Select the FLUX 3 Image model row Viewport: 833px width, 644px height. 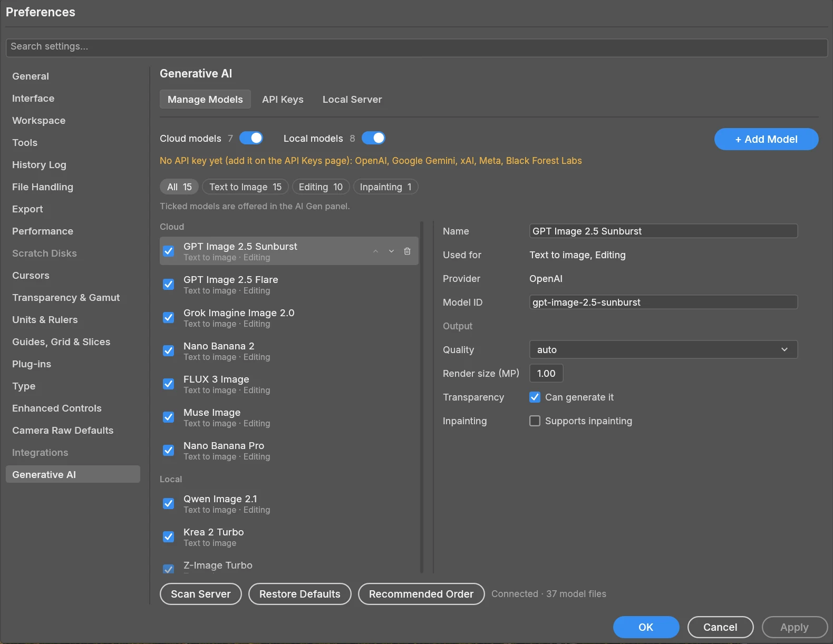point(289,384)
